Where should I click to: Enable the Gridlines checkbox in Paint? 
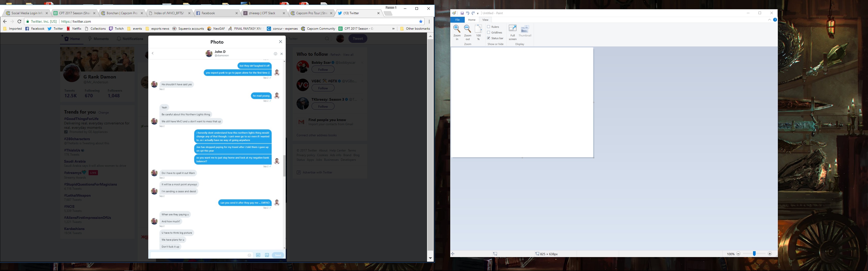(489, 32)
